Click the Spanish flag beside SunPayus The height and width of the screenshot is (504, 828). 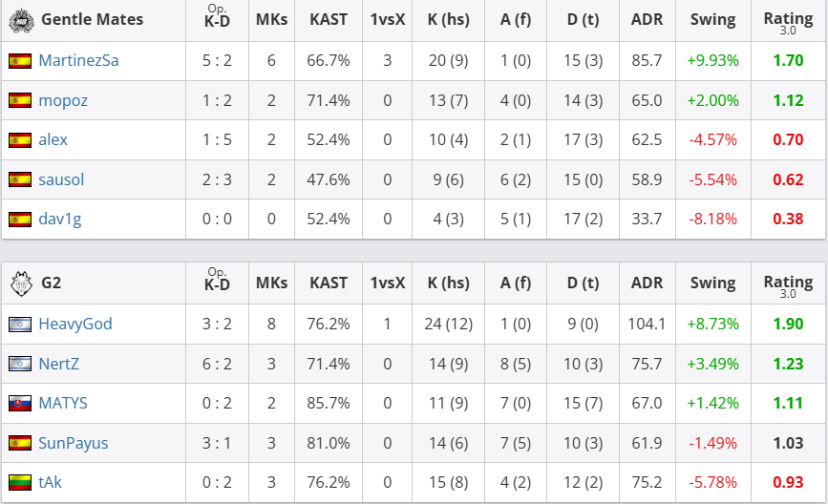[19, 443]
